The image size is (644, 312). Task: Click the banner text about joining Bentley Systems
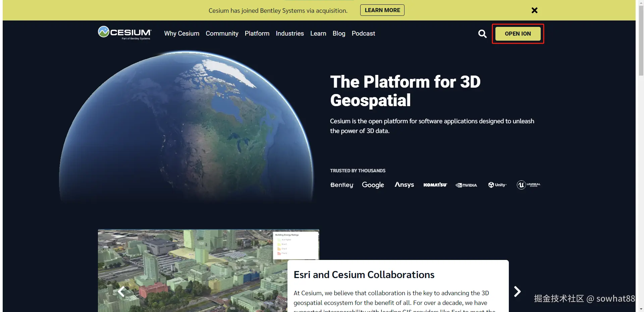tap(278, 10)
